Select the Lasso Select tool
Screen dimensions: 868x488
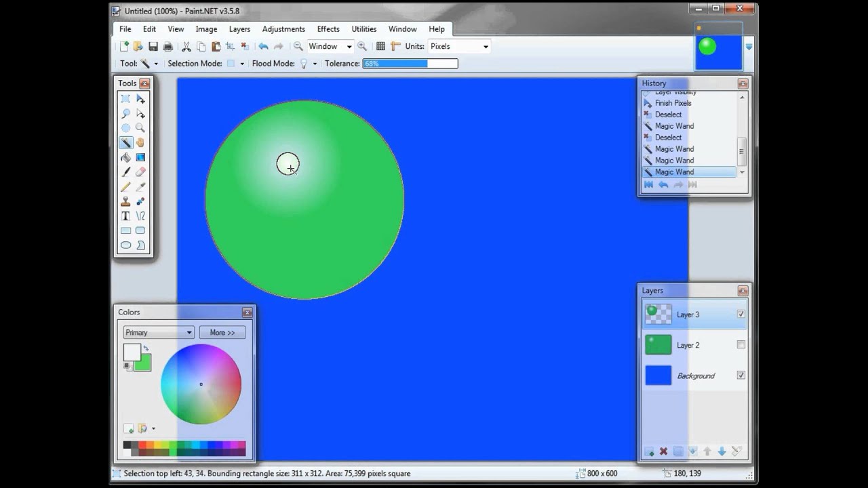pyautogui.click(x=125, y=113)
